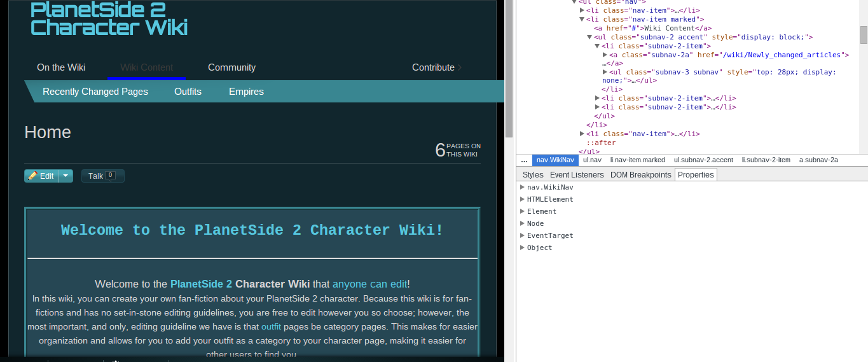Expand the Element property group
Image resolution: width=868 pixels, height=362 pixels.
pyautogui.click(x=522, y=211)
